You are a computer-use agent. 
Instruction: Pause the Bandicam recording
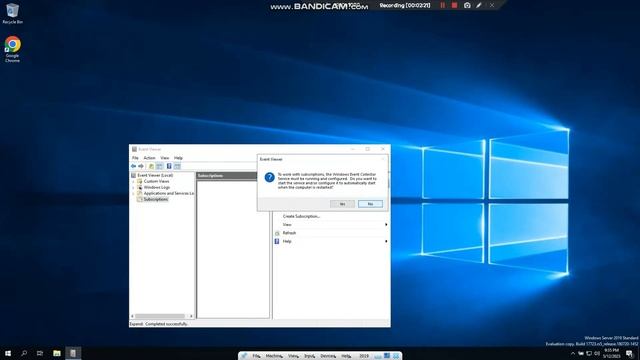[442, 5]
